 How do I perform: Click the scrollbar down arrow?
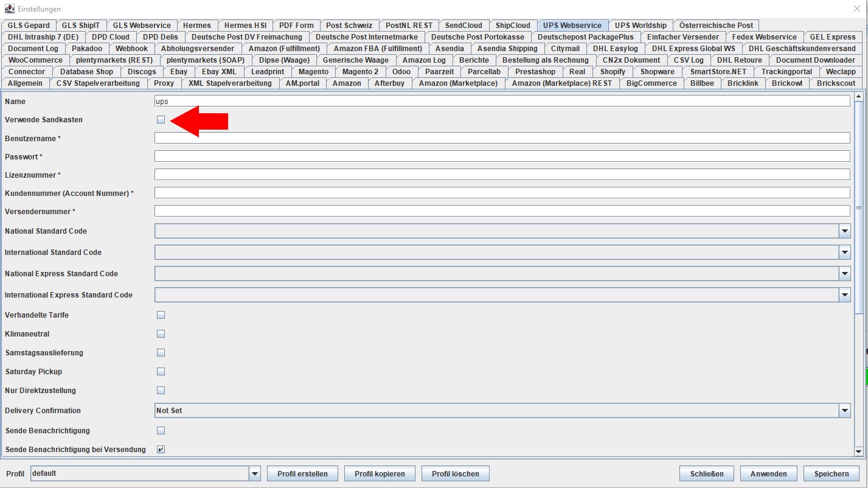click(859, 451)
